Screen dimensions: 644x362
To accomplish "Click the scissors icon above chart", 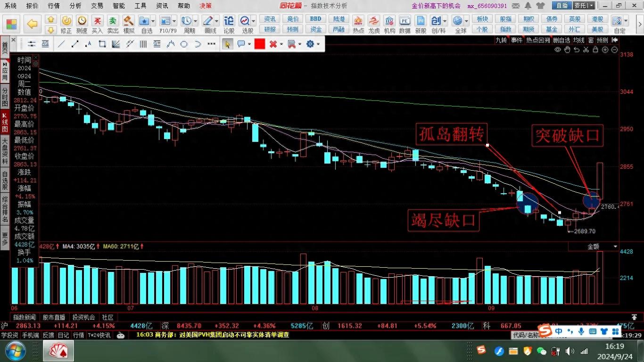I will (586, 49).
